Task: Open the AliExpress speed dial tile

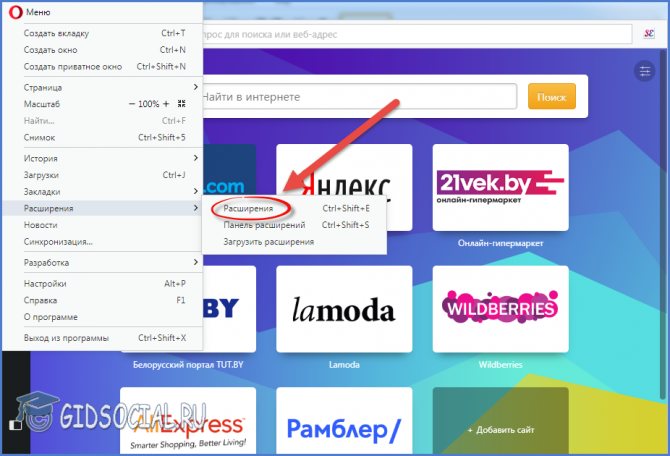Action: click(x=188, y=421)
